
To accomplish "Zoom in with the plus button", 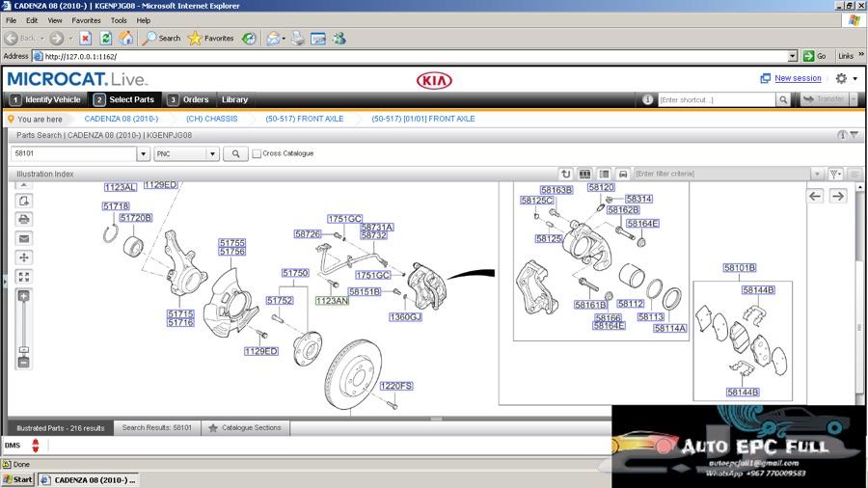I will 24,296.
